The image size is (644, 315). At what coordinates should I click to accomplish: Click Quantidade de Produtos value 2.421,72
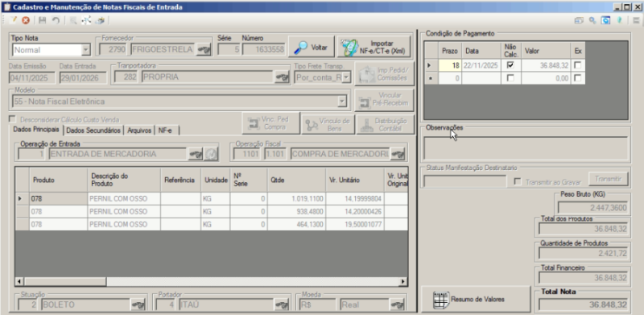583,254
